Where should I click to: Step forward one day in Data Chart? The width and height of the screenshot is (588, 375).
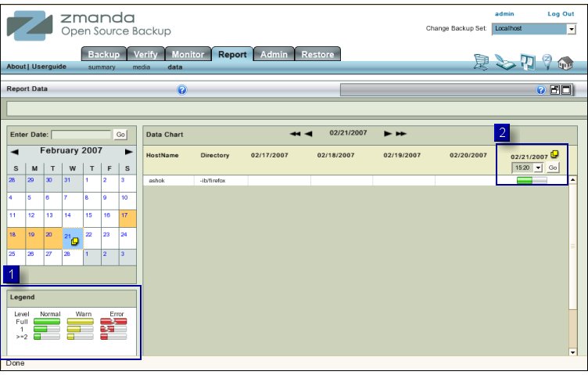coord(388,134)
